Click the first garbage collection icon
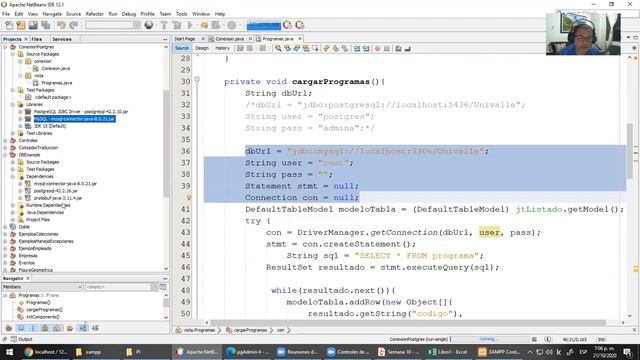The height and width of the screenshot is (360, 640). 287,25
